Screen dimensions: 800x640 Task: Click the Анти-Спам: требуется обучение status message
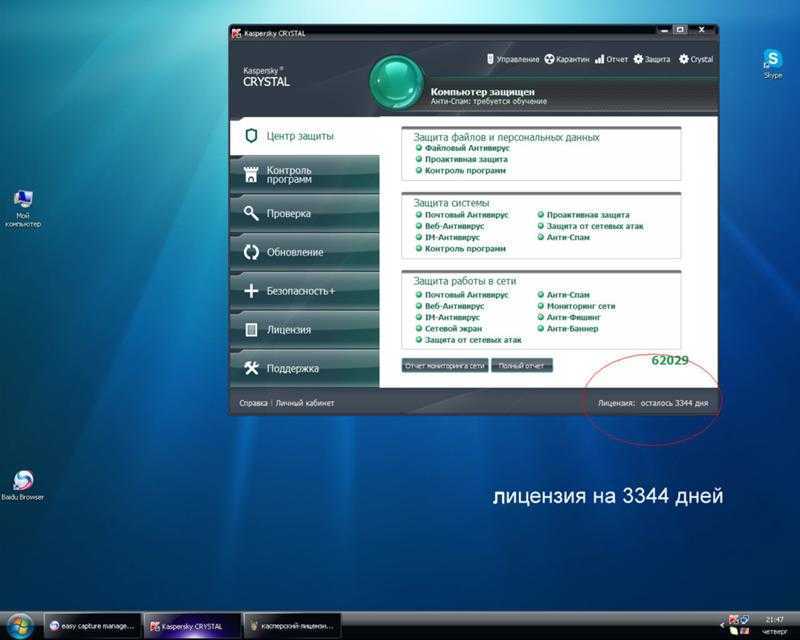pyautogui.click(x=488, y=102)
